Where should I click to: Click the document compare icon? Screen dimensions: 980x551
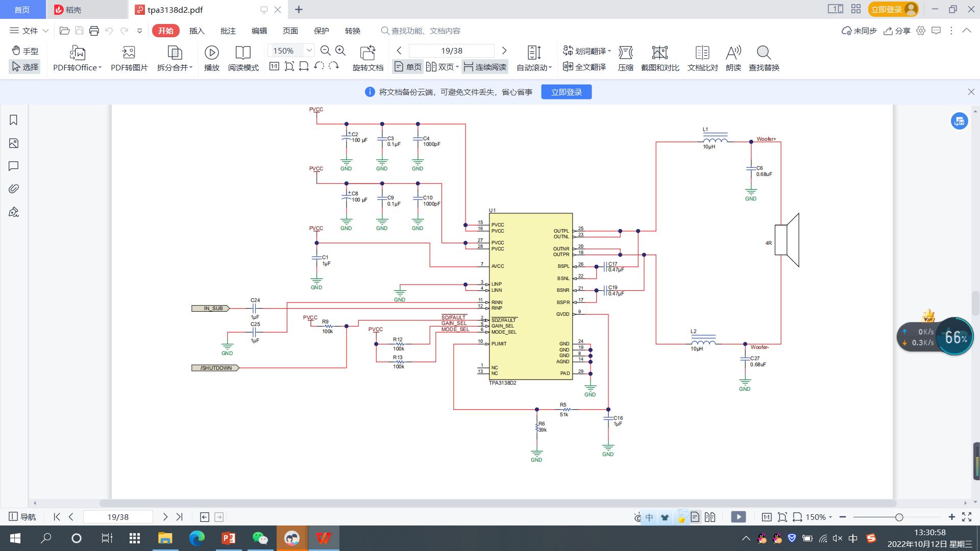point(702,53)
